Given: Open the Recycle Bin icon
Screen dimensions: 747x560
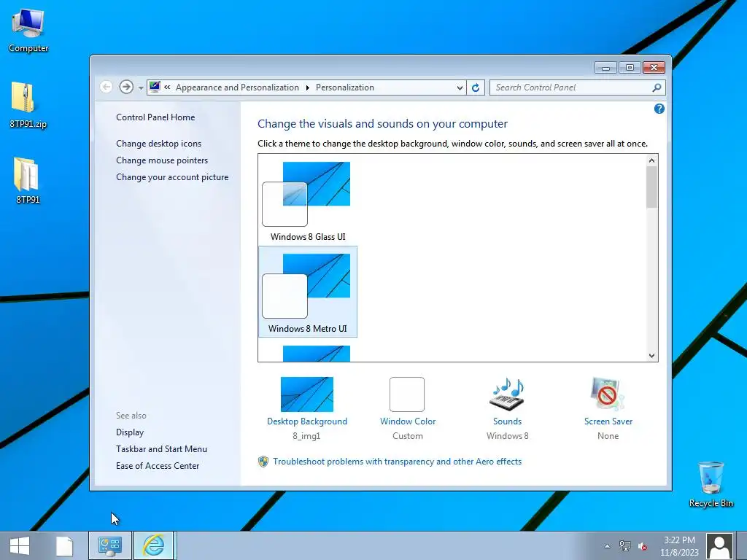Looking at the screenshot, I should tap(711, 484).
